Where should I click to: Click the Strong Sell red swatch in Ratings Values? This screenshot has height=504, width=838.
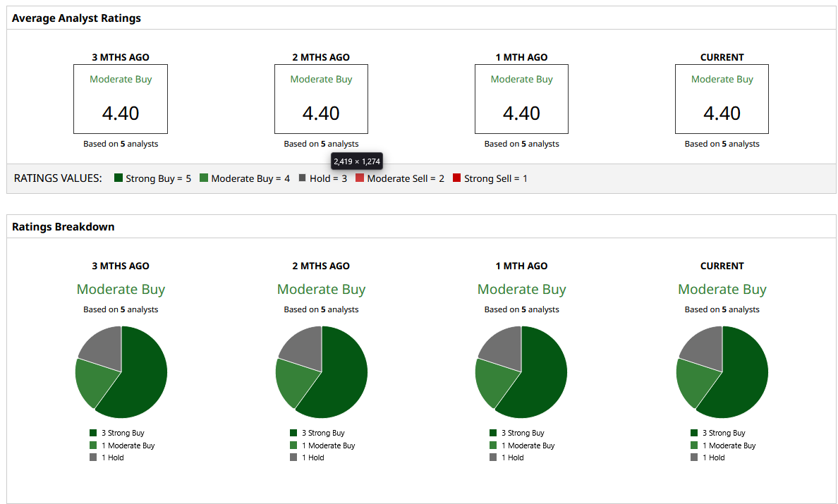point(456,178)
